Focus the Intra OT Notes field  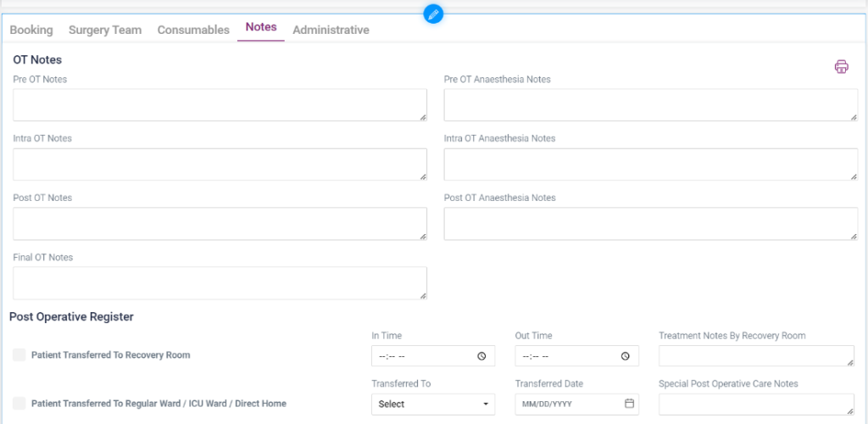pyautogui.click(x=220, y=165)
